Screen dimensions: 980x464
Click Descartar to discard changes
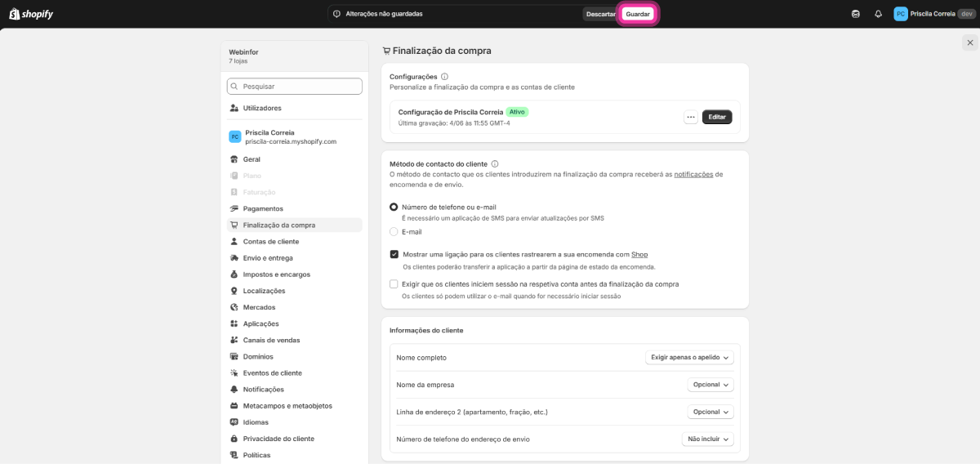pos(600,14)
